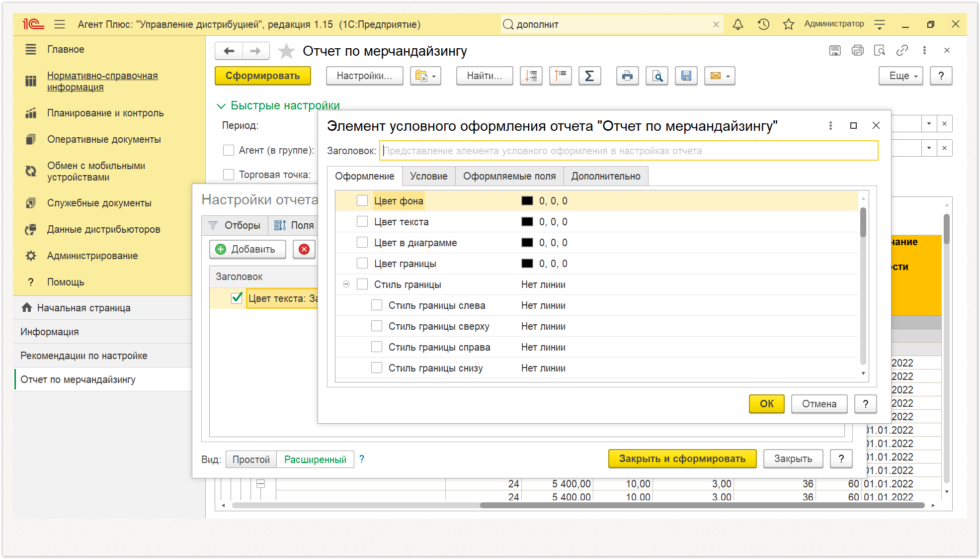Viewport: 980px width, 559px height.
Task: Open favorites star icon in title bar
Action: [788, 24]
